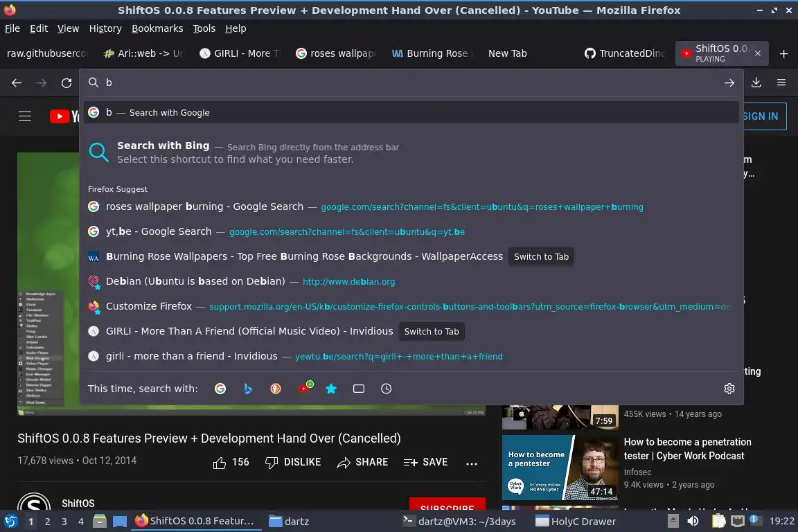
Task: Open girli - more than a friend suggestion
Action: tap(411, 356)
